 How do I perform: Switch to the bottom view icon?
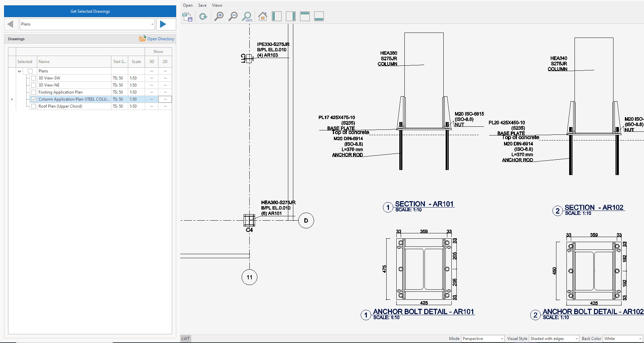(319, 16)
